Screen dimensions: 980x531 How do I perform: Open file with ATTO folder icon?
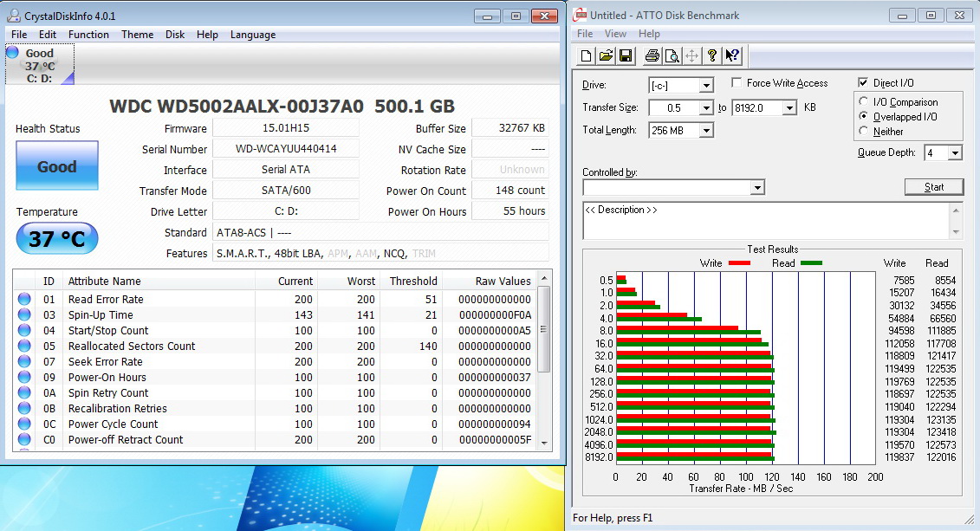pyautogui.click(x=606, y=56)
